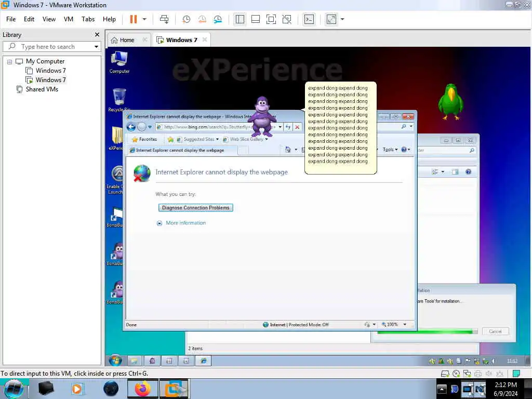The width and height of the screenshot is (532, 399).
Task: Open the IE Tools menu dropdown
Action: 390,150
